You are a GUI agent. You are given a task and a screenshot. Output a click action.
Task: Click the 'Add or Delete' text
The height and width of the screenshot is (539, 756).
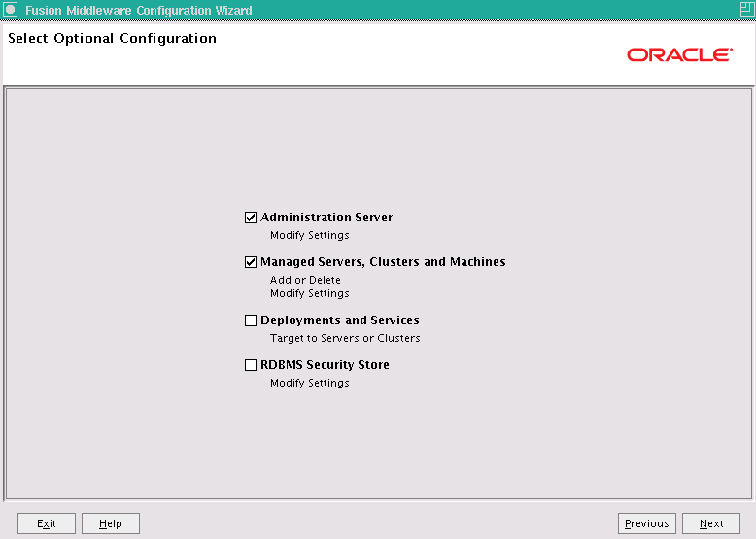[x=305, y=280]
